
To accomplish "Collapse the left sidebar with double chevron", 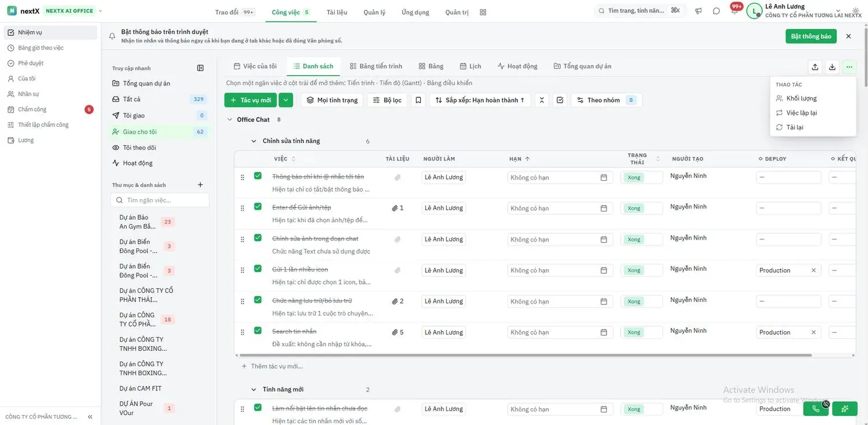I will coord(90,417).
